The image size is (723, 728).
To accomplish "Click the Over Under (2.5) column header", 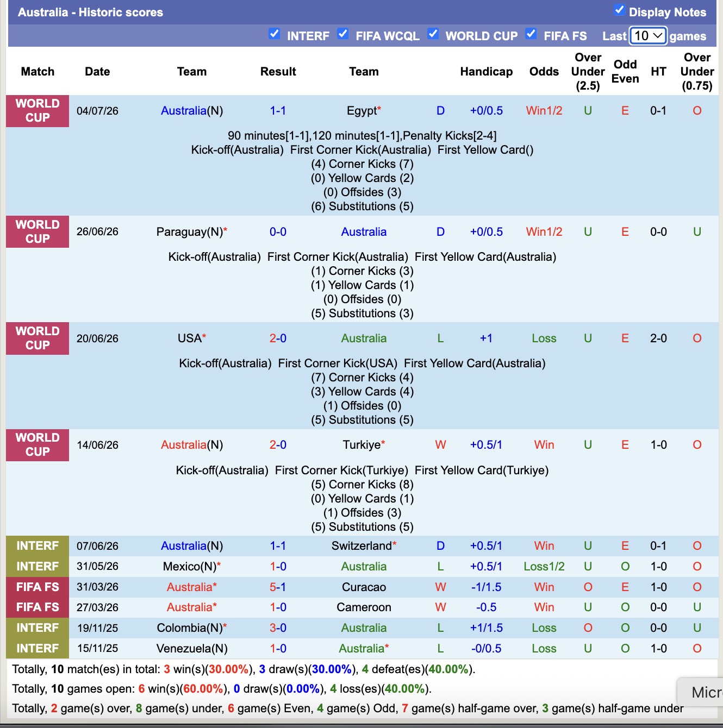I will pos(588,72).
